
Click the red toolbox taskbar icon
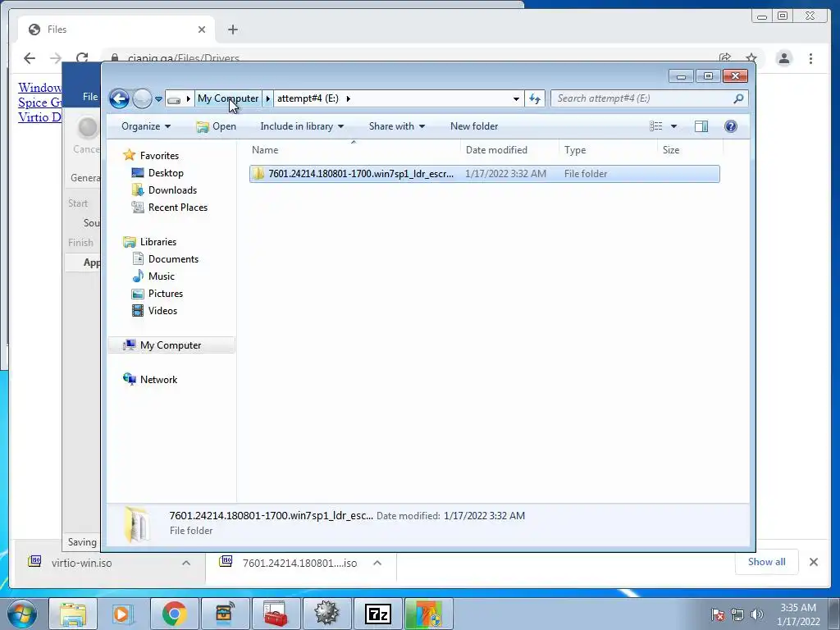[276, 614]
